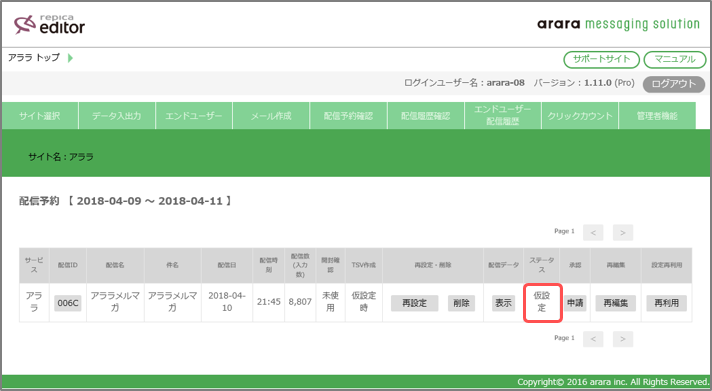Click the 申請 approval button
The image size is (712, 391).
tap(575, 303)
